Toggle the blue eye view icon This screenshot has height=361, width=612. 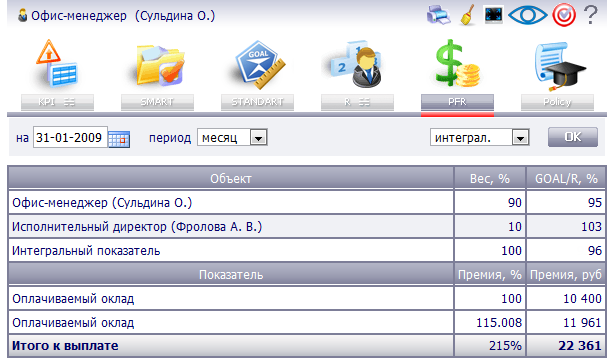pos(528,15)
